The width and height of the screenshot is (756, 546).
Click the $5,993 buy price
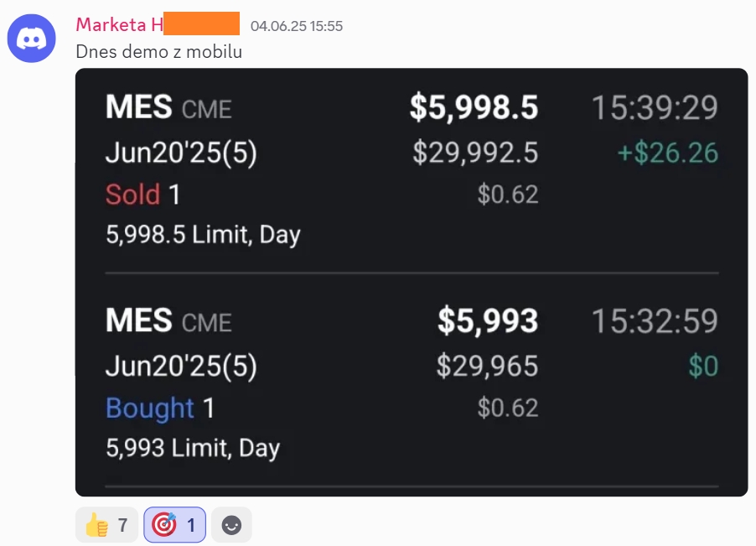[x=488, y=320]
